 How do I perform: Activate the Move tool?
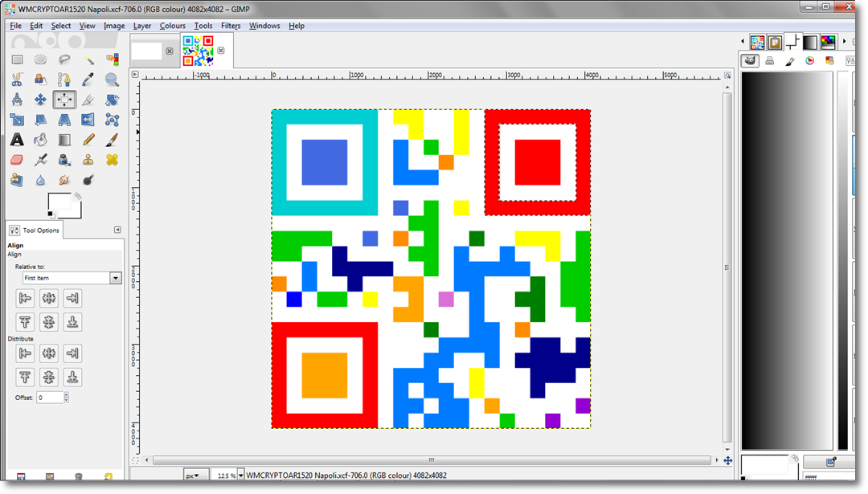point(40,100)
